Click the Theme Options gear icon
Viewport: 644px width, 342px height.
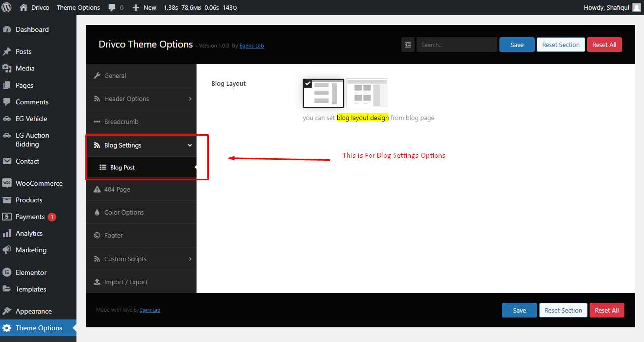[7, 328]
